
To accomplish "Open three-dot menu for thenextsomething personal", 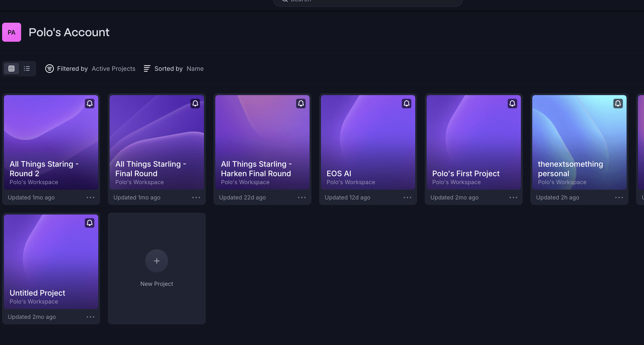I will [x=619, y=198].
